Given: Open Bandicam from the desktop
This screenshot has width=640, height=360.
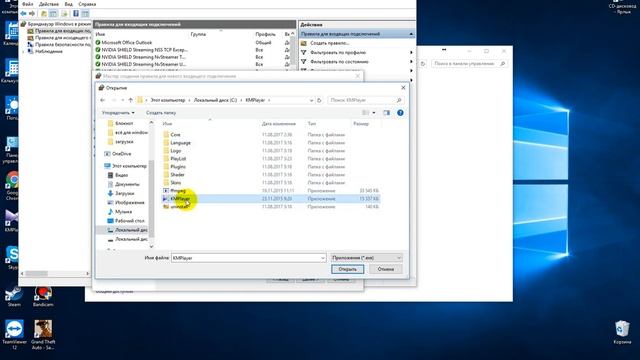Looking at the screenshot, I should [43, 296].
